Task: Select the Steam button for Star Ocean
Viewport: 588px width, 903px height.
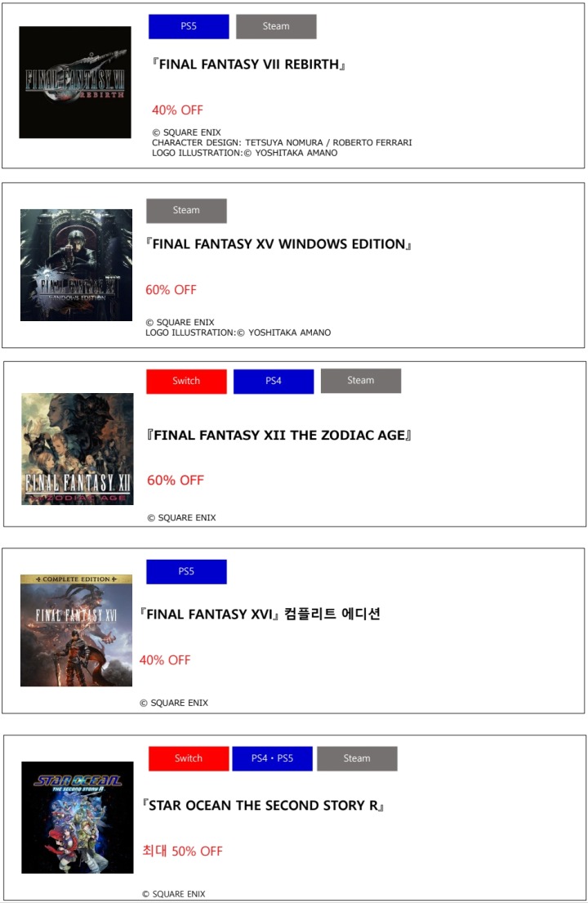Action: [x=357, y=758]
